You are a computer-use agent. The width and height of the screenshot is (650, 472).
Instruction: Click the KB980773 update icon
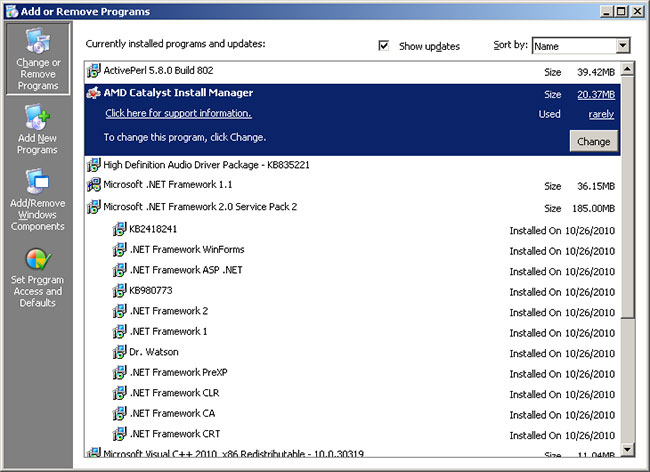pos(119,290)
